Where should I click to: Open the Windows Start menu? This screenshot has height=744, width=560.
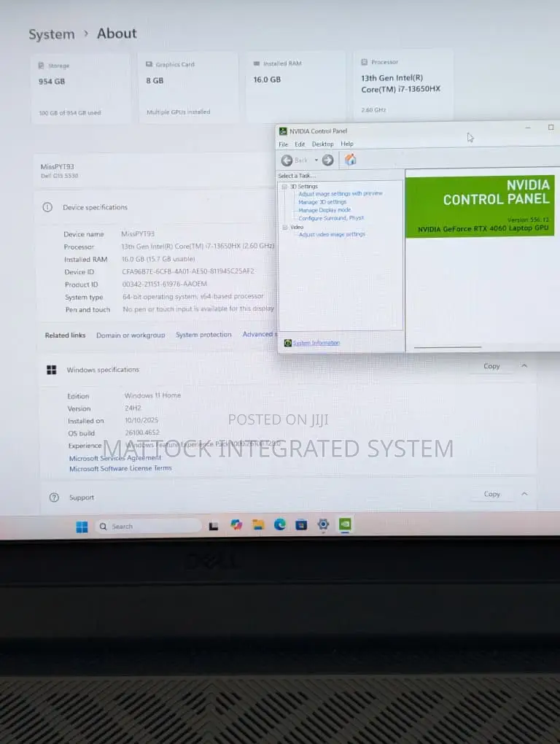(82, 527)
